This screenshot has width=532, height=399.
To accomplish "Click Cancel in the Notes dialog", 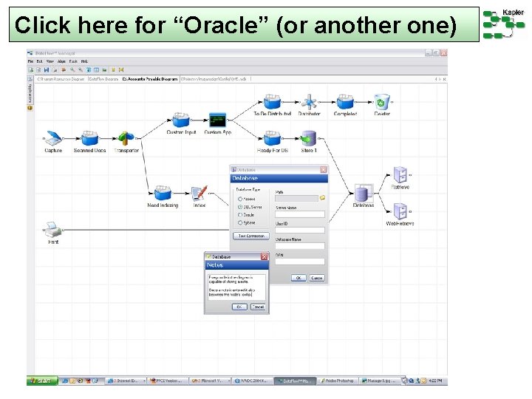I will pos(258,307).
